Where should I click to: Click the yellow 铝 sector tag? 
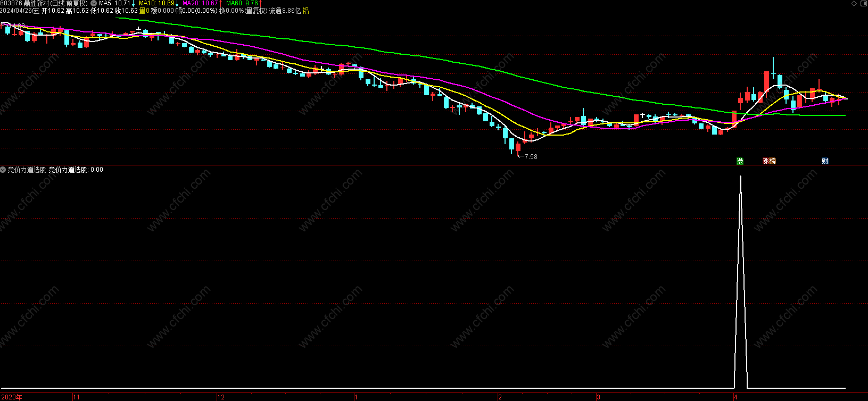(x=305, y=11)
